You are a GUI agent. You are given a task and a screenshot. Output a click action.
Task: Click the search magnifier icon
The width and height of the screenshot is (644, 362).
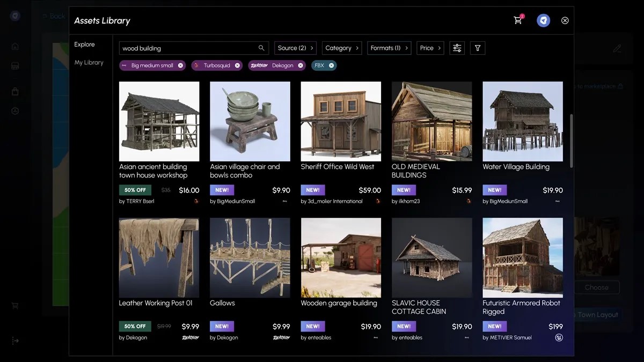(x=261, y=48)
